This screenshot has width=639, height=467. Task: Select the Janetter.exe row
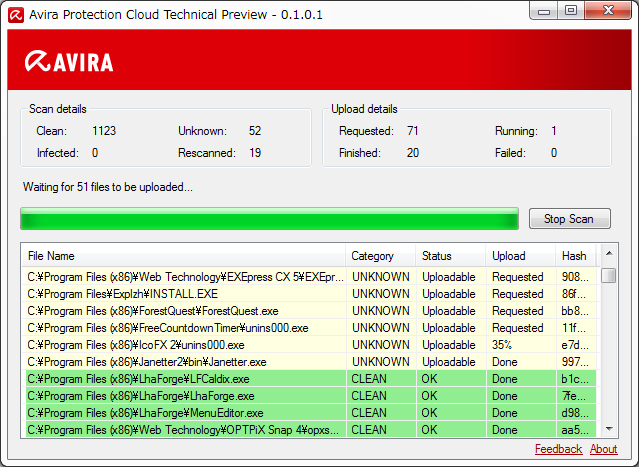tap(311, 362)
